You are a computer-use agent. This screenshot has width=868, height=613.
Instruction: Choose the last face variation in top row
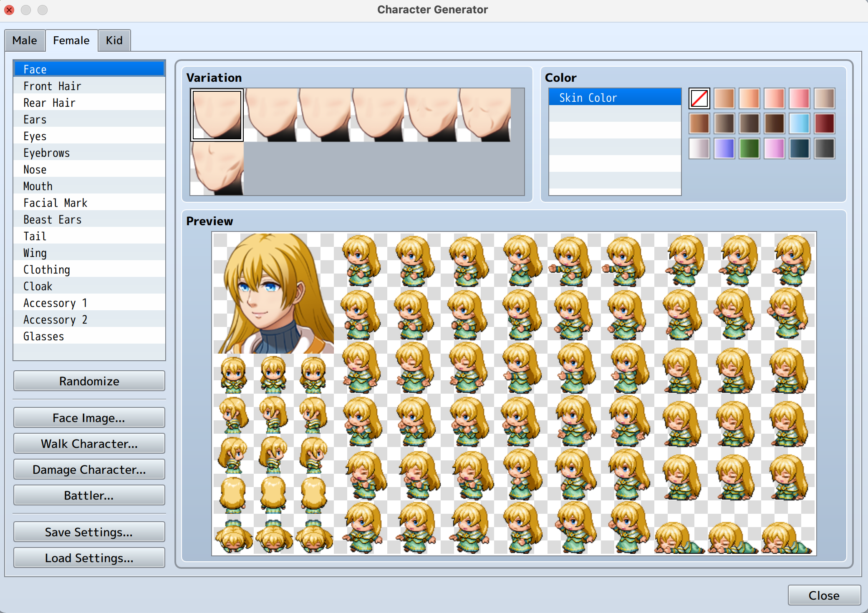pyautogui.click(x=484, y=115)
